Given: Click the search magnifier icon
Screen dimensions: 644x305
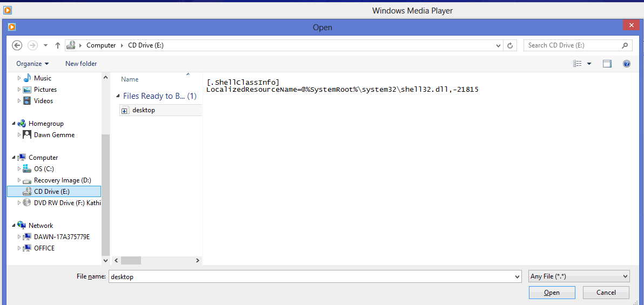Looking at the screenshot, I should [625, 45].
